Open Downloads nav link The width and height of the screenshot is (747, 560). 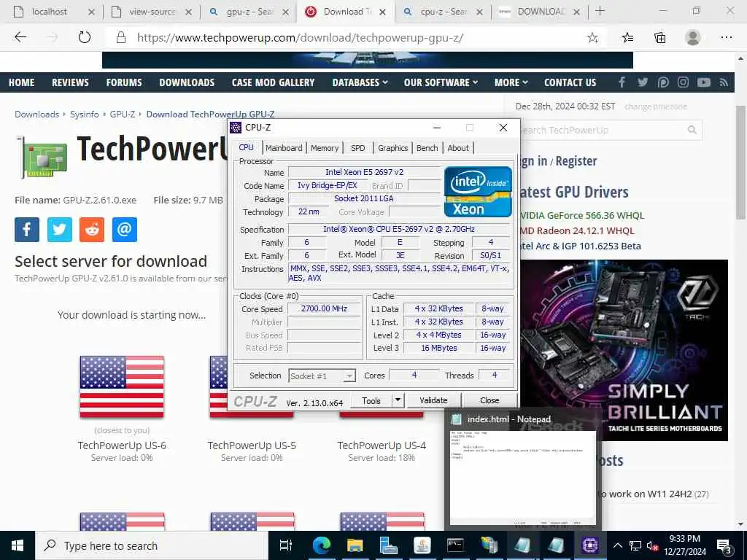(x=187, y=82)
